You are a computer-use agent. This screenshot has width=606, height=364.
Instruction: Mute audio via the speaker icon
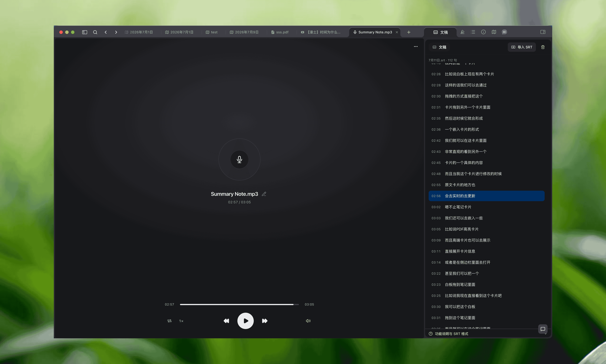(x=308, y=321)
